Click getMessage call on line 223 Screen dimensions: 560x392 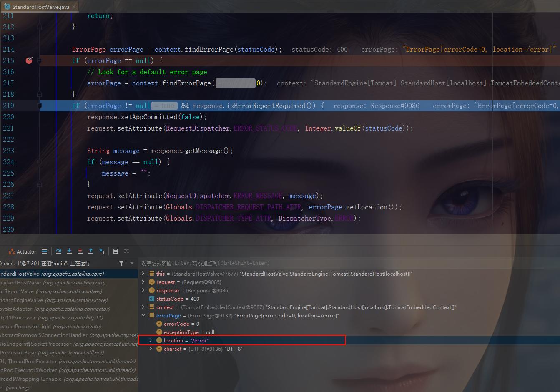pyautogui.click(x=203, y=151)
